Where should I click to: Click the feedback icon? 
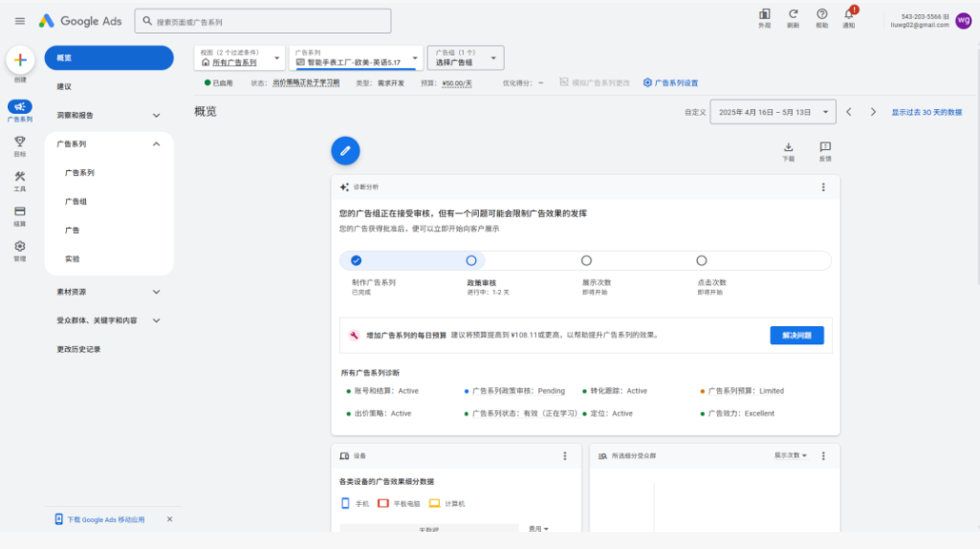click(825, 147)
